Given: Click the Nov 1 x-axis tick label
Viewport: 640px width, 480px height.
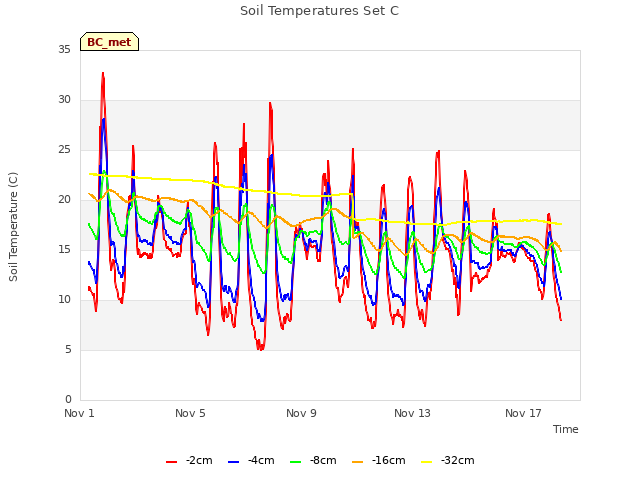Looking at the screenshot, I should tap(80, 413).
